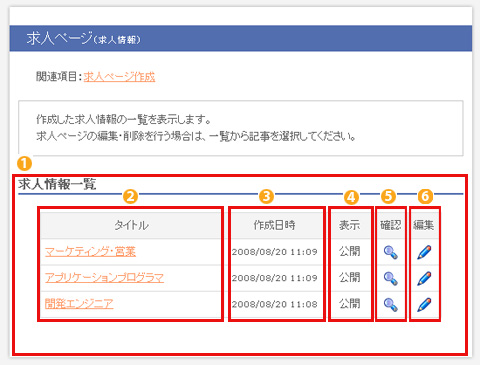Click the 編集 column header

click(424, 225)
